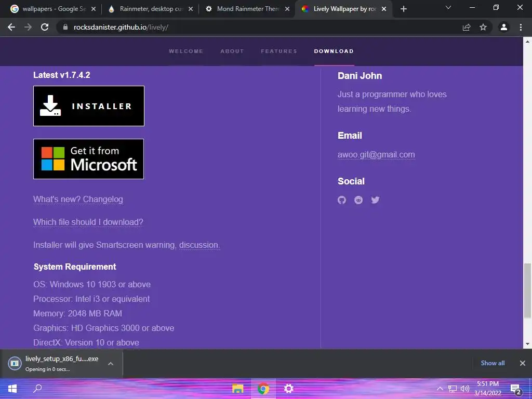Click the awoo.git@gmail.com email link
Viewport: 532px width, 399px height.
pyautogui.click(x=376, y=155)
